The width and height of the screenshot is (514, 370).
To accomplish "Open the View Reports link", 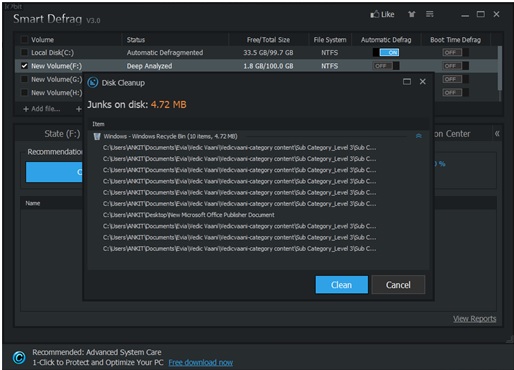I will click(x=474, y=319).
